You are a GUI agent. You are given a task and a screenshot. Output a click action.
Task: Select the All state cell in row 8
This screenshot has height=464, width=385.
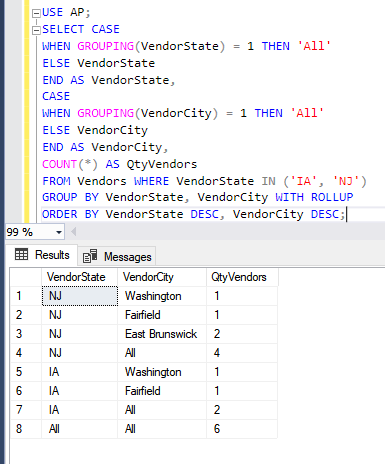[x=80, y=429]
